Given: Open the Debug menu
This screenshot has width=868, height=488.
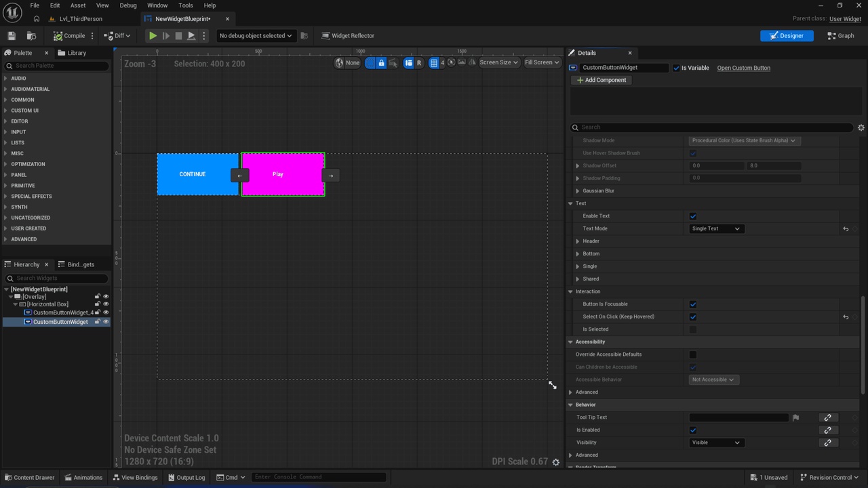Looking at the screenshot, I should (x=128, y=5).
